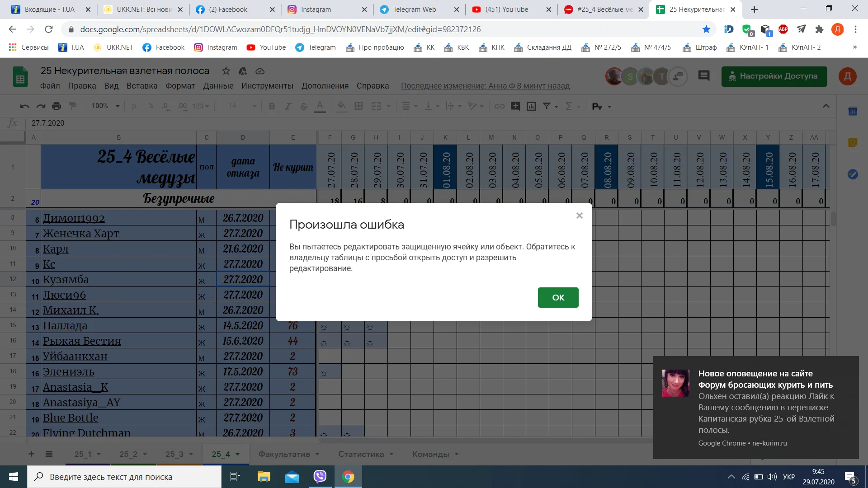868x488 pixels.
Task: Close the error dialog with X
Action: point(579,216)
